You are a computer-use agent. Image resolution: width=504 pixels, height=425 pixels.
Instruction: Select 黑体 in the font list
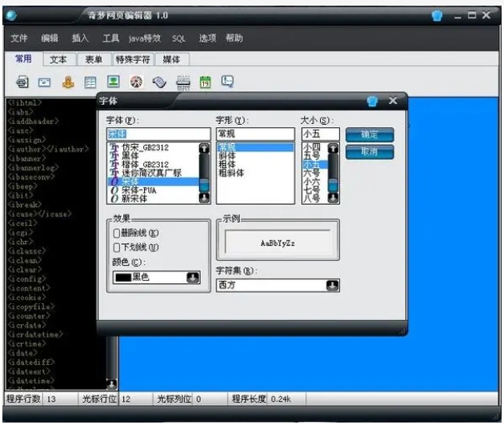pyautogui.click(x=154, y=156)
